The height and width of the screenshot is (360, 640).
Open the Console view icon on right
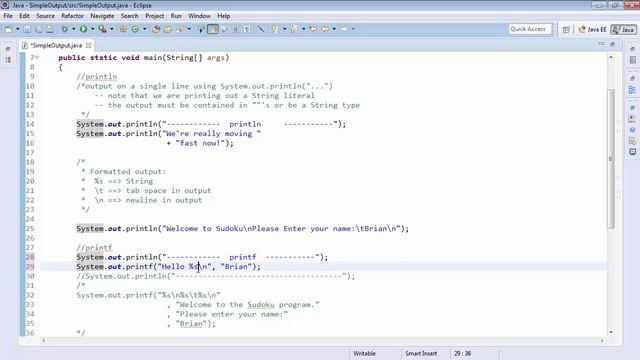coord(632,152)
